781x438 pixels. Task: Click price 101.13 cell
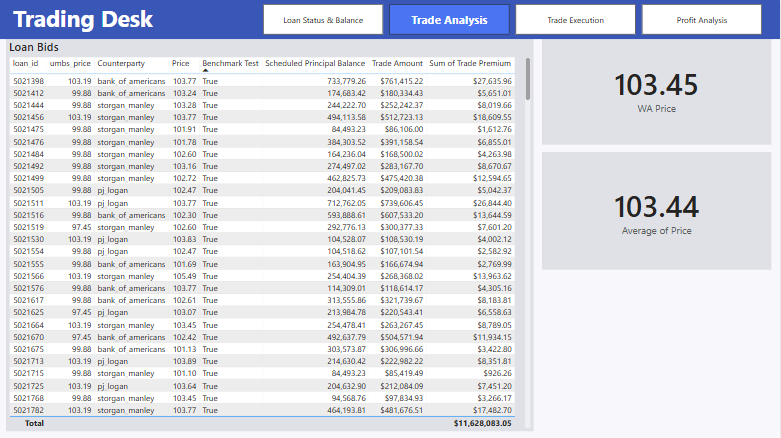[x=184, y=349]
